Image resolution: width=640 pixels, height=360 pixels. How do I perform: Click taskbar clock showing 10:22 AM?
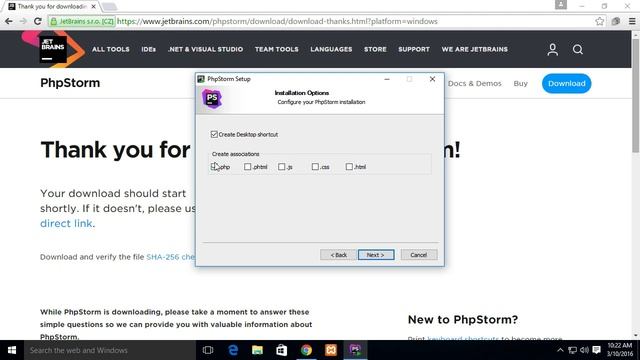[620, 350]
